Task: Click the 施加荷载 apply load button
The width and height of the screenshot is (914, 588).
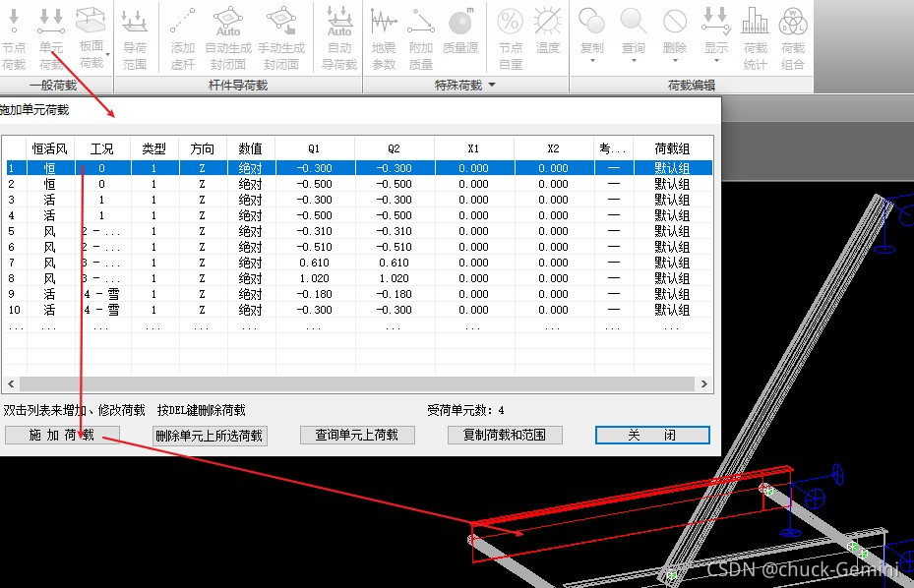Action: click(62, 435)
